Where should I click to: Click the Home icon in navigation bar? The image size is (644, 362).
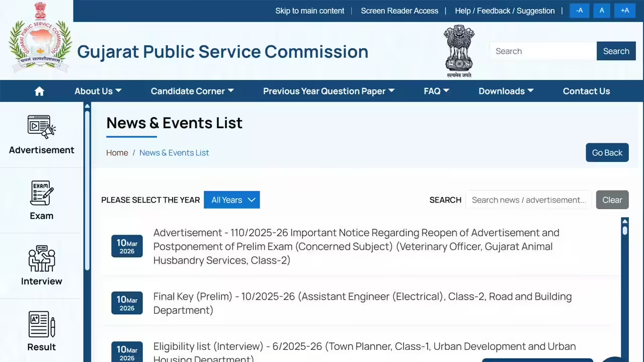(x=39, y=91)
